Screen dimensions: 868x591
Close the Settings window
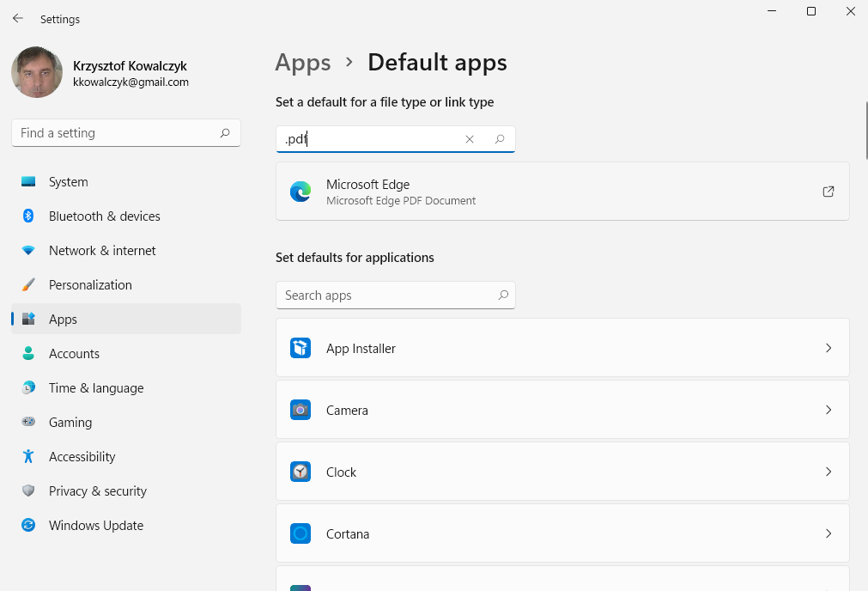[851, 11]
